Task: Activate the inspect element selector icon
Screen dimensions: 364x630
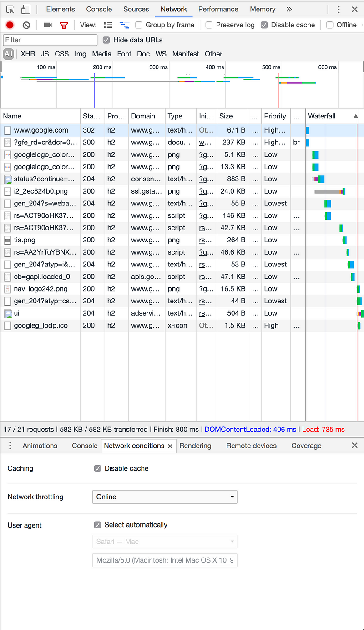Action: click(x=10, y=9)
